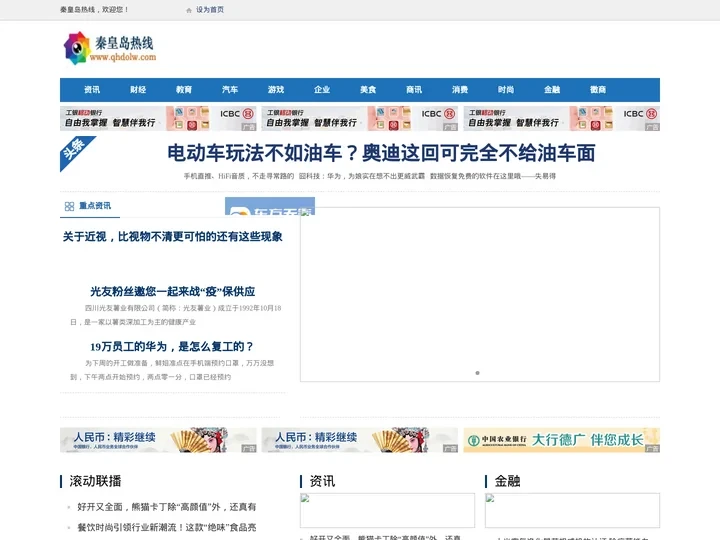Click the 资讯 section heading
The width and height of the screenshot is (720, 540).
[x=322, y=481]
